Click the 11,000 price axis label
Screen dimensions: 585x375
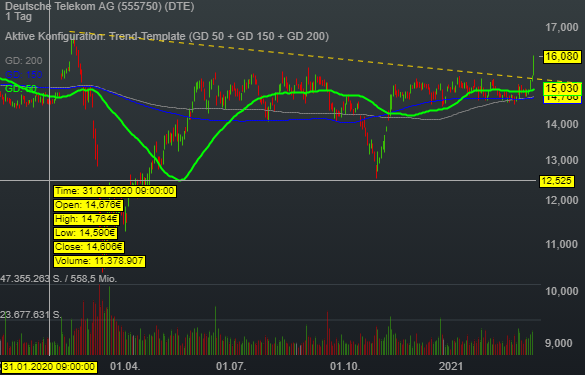pos(561,244)
